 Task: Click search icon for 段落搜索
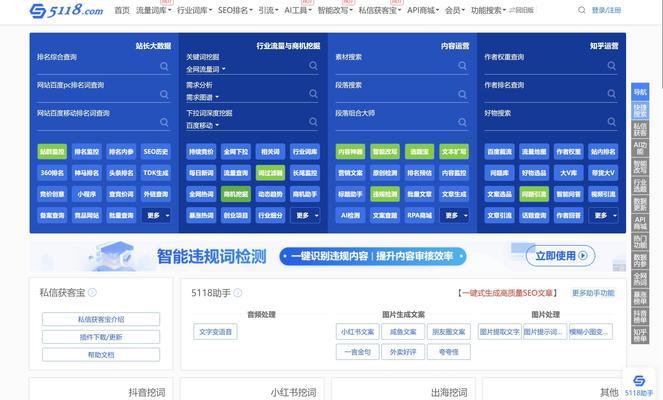[463, 94]
